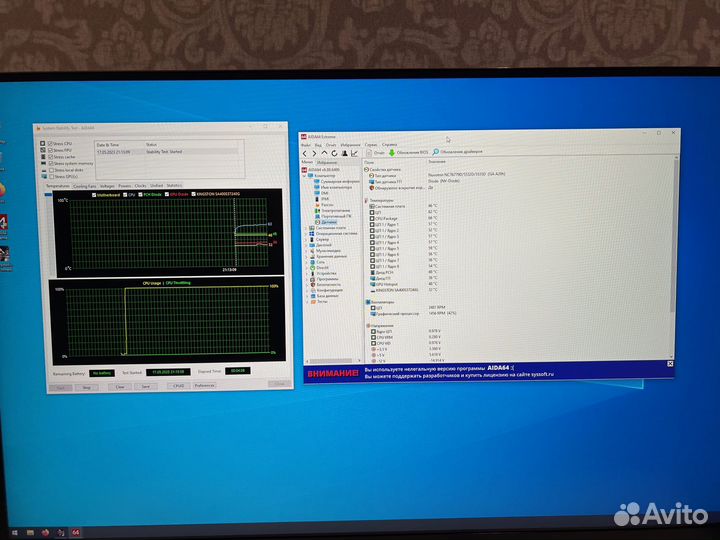
Task: Expand the Дисплей tree node
Action: click(306, 245)
